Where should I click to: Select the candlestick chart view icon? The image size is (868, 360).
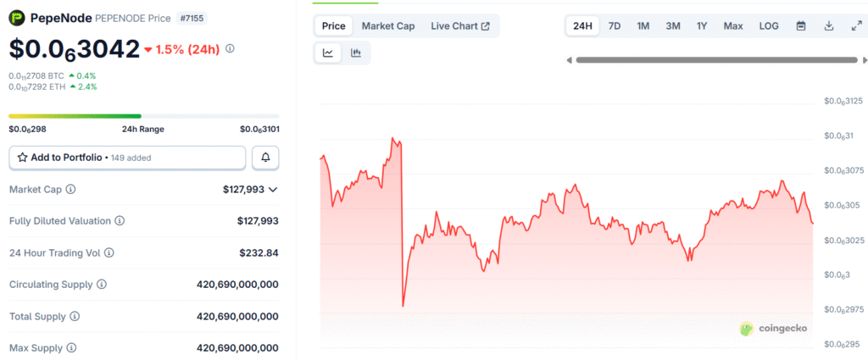click(x=356, y=53)
